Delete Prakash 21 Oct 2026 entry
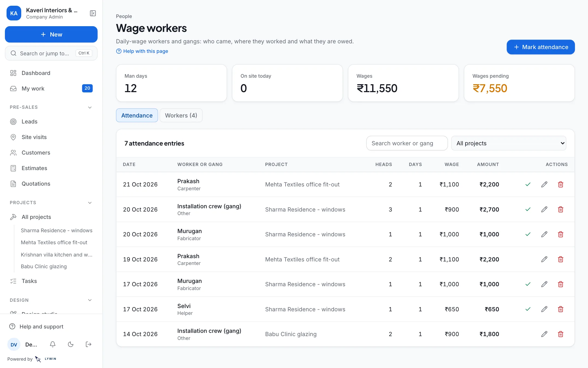588x368 pixels. pos(561,185)
